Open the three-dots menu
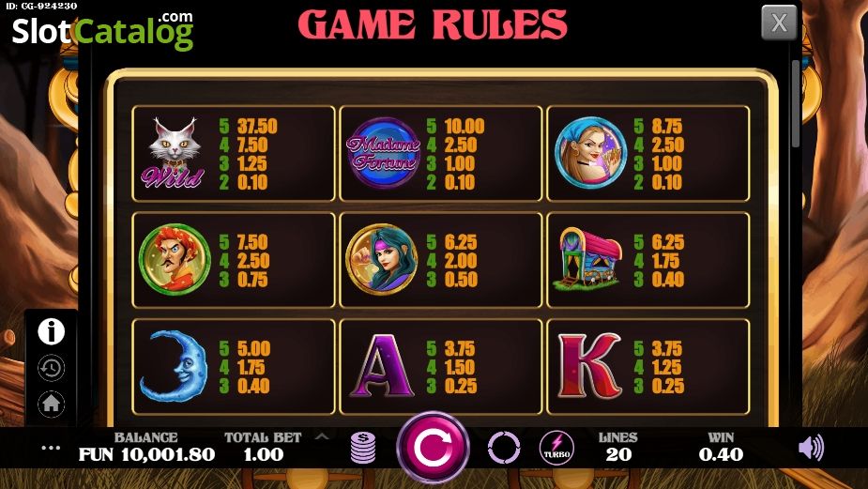Screen dimensions: 868x489 pyautogui.click(x=51, y=448)
